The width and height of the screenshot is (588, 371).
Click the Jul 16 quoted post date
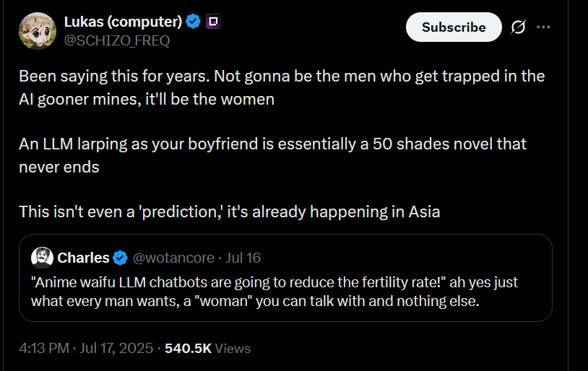coord(243,258)
